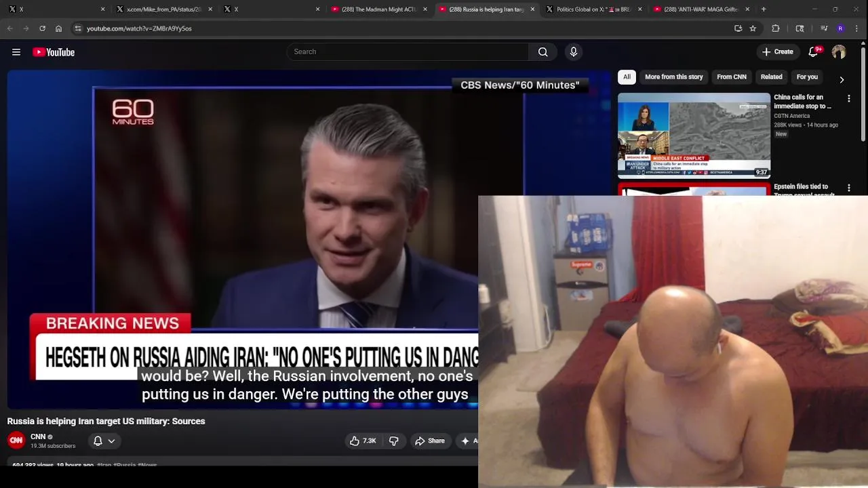
Task: Open the CNN channel name link
Action: click(x=38, y=436)
